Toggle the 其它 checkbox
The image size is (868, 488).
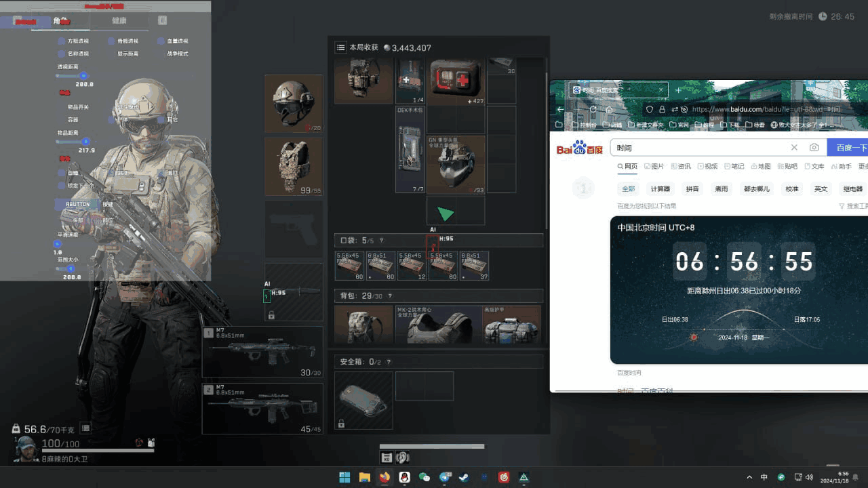click(161, 119)
